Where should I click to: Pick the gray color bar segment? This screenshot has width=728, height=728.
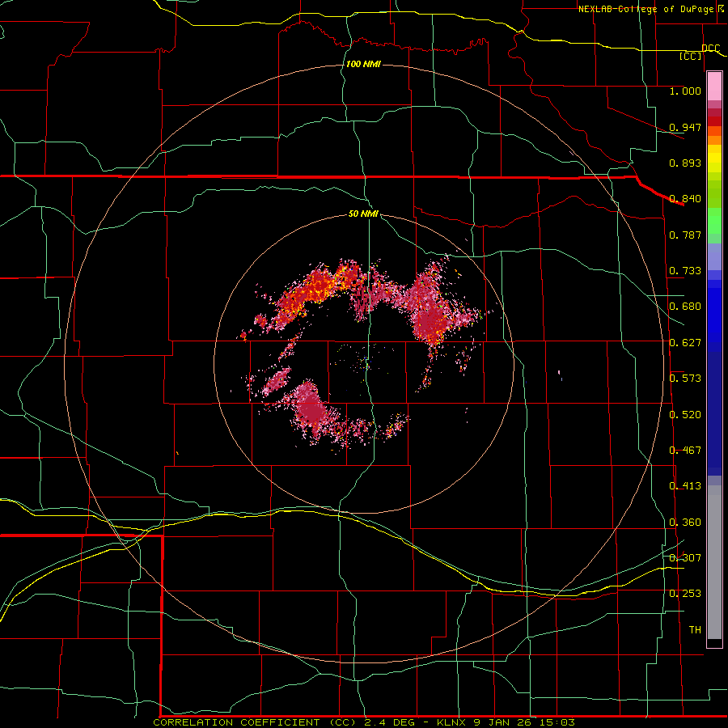714,562
